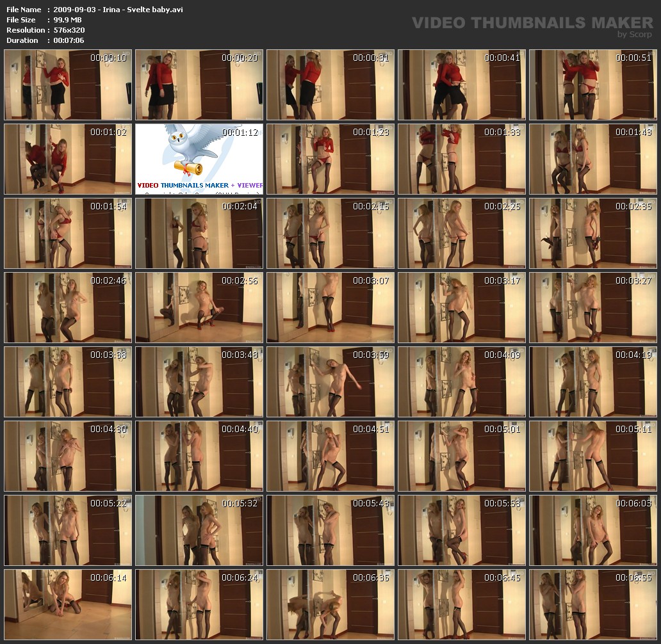The image size is (661, 644).
Task: Click the Resolution value 576x320
Action: [x=69, y=30]
